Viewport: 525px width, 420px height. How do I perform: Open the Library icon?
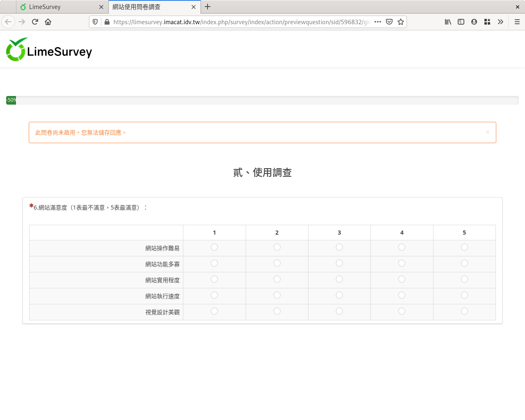click(448, 22)
